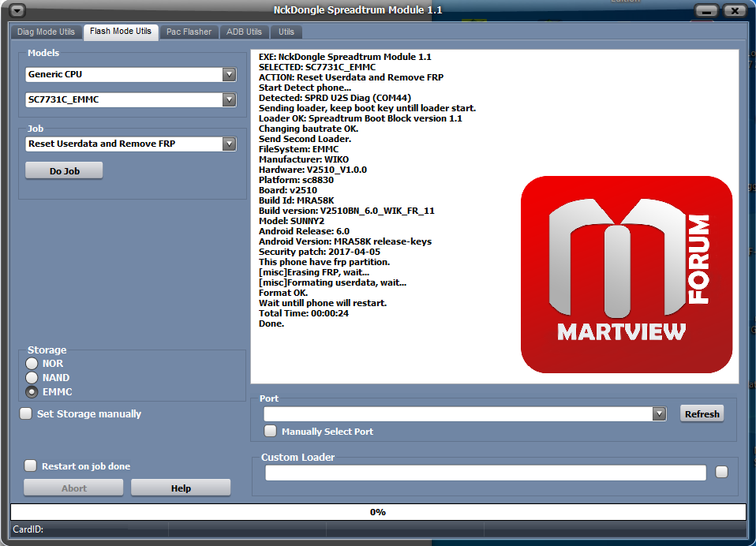Image resolution: width=756 pixels, height=546 pixels.
Task: Open the Pac Flasher tab
Action: tap(189, 32)
